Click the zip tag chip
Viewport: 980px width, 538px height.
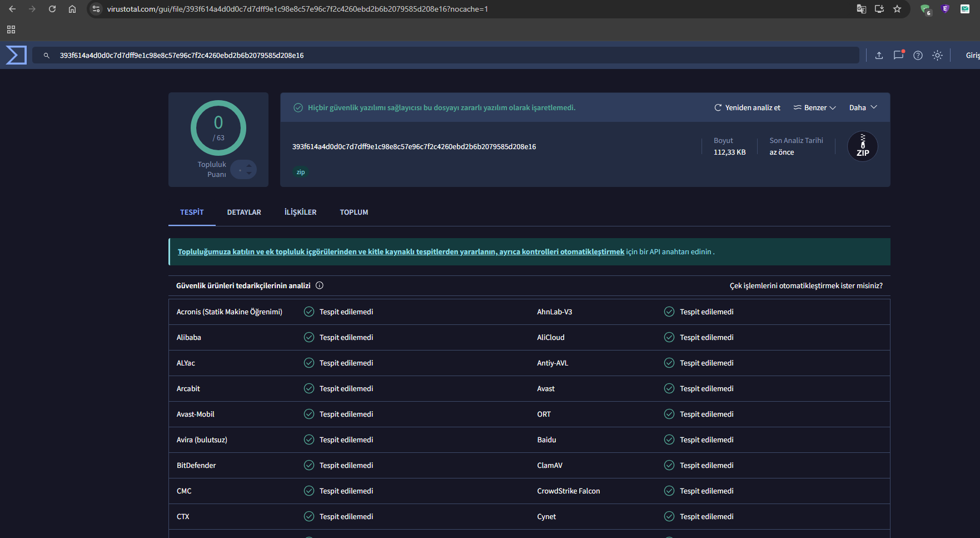click(x=301, y=172)
